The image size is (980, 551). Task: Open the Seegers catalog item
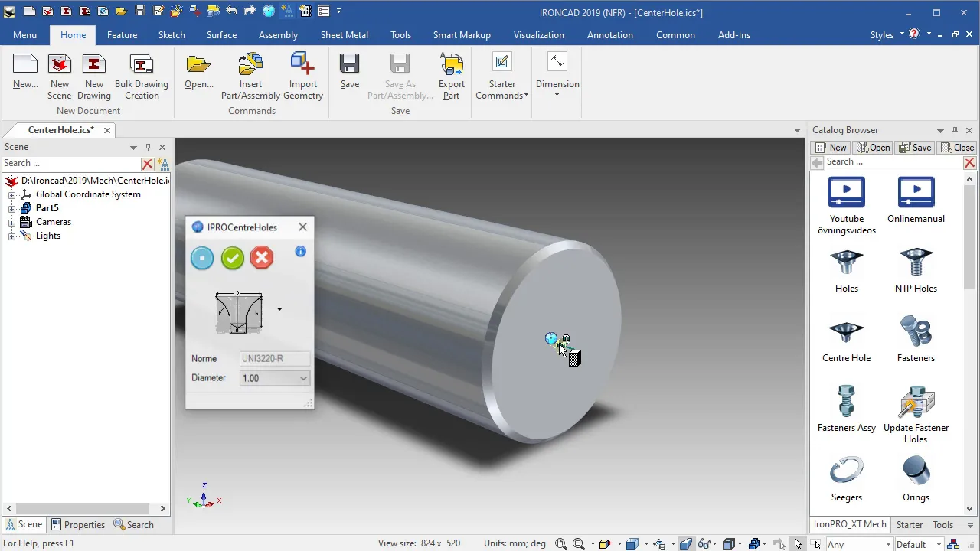pyautogui.click(x=847, y=479)
